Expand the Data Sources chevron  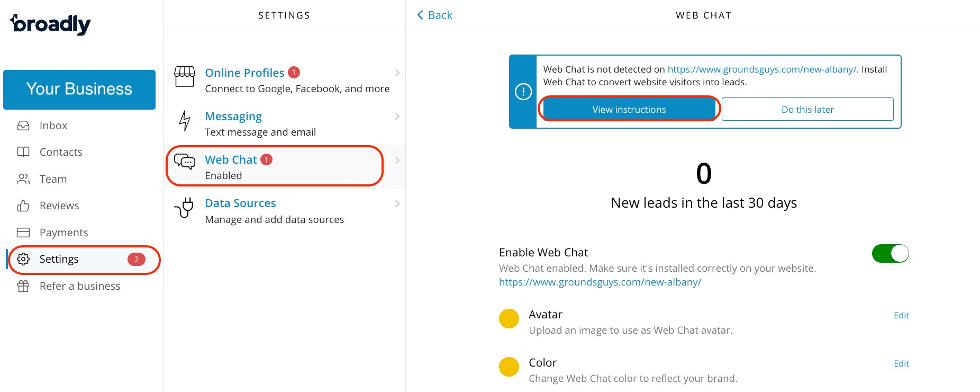click(x=397, y=203)
